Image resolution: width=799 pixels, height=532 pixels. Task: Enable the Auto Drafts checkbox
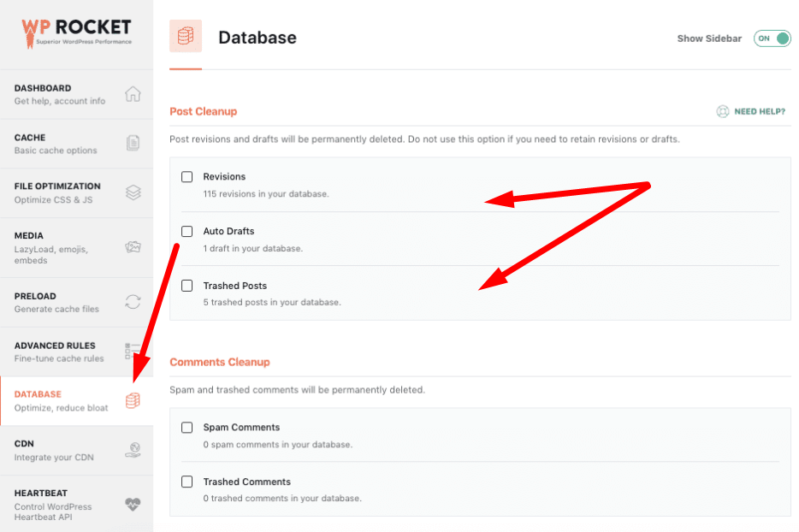tap(186, 231)
